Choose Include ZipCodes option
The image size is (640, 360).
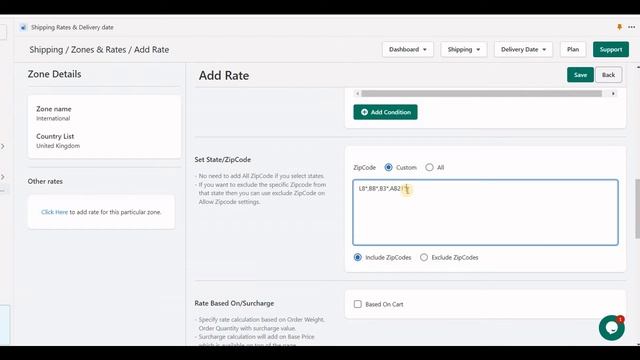tap(358, 258)
